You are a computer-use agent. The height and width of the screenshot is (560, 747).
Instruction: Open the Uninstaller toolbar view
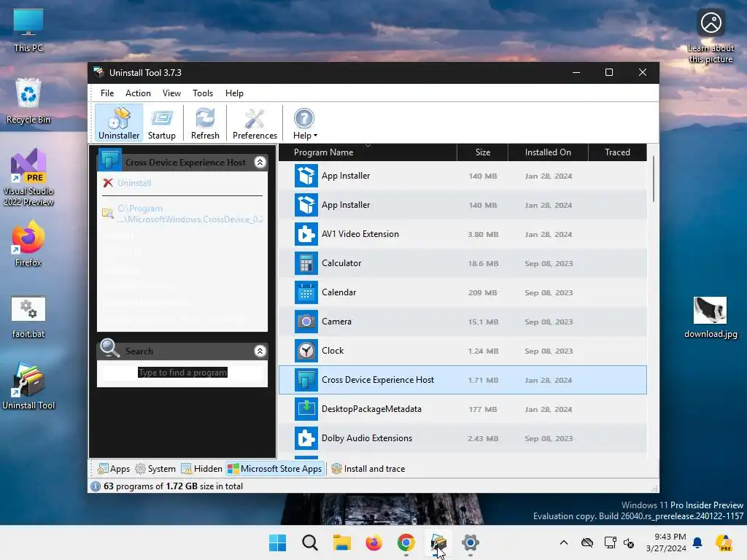point(119,123)
